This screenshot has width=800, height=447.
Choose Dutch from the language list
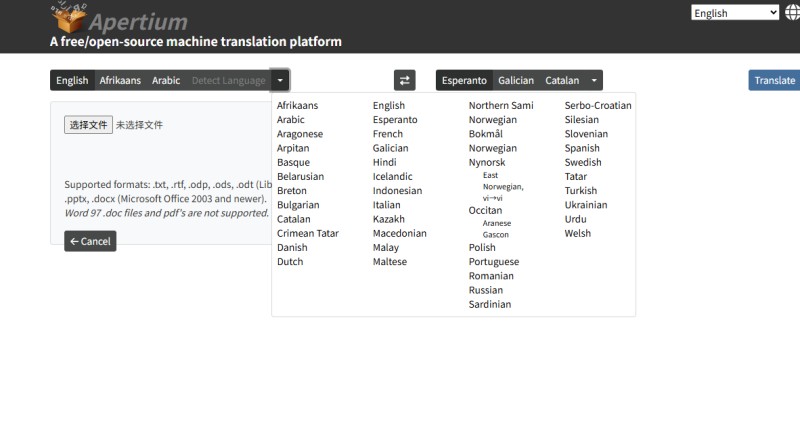point(290,262)
